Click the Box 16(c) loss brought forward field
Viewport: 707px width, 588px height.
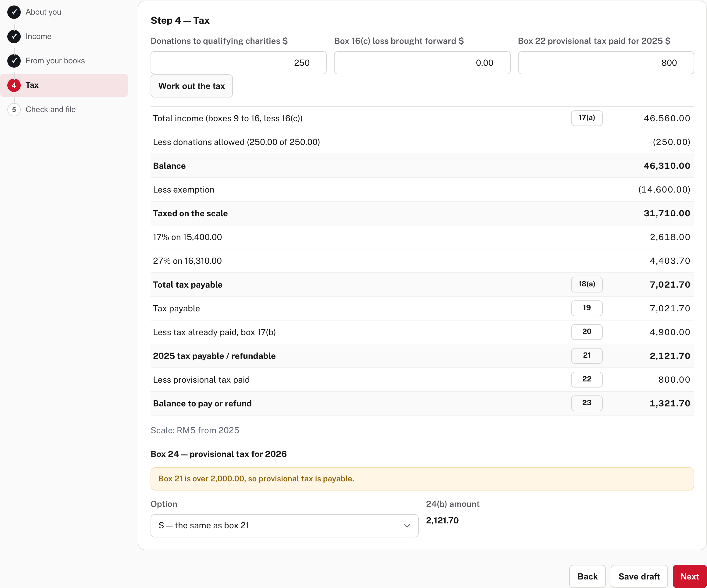[422, 63]
